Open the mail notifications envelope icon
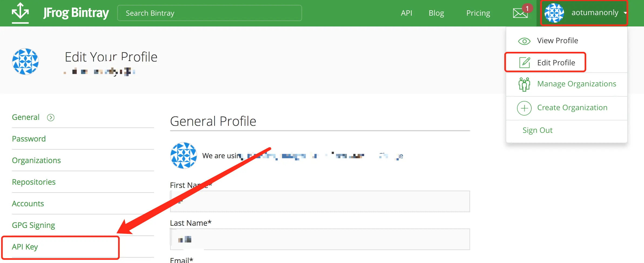The image size is (644, 263). (520, 13)
